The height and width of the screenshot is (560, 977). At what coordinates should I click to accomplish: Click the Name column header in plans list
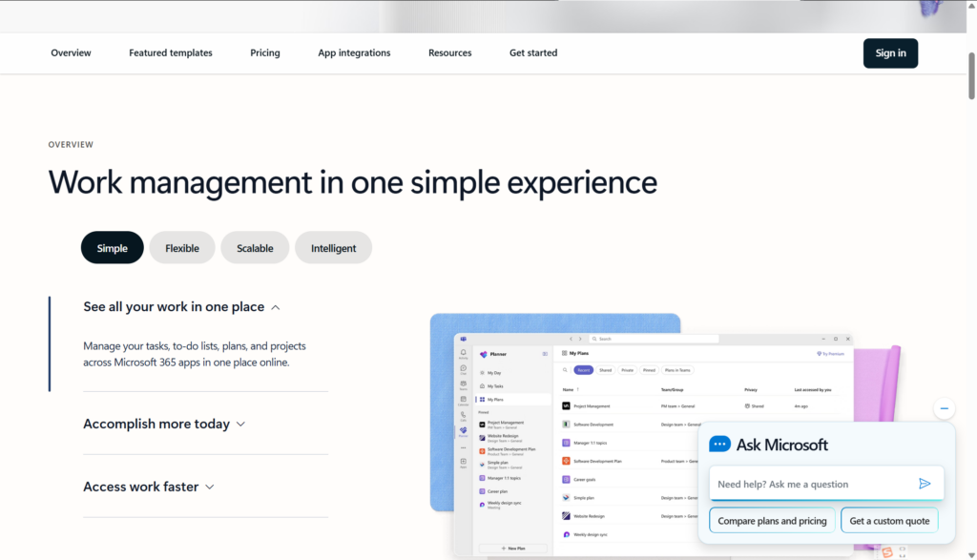(x=569, y=390)
